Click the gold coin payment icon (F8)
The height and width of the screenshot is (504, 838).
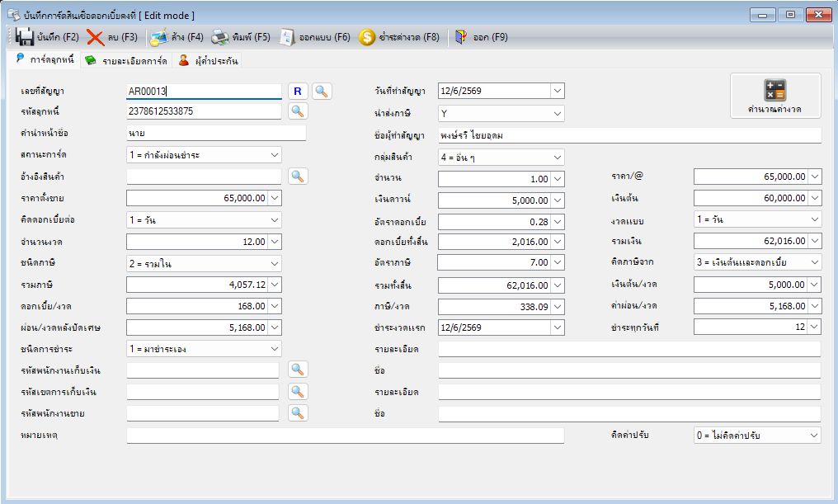[x=366, y=37]
